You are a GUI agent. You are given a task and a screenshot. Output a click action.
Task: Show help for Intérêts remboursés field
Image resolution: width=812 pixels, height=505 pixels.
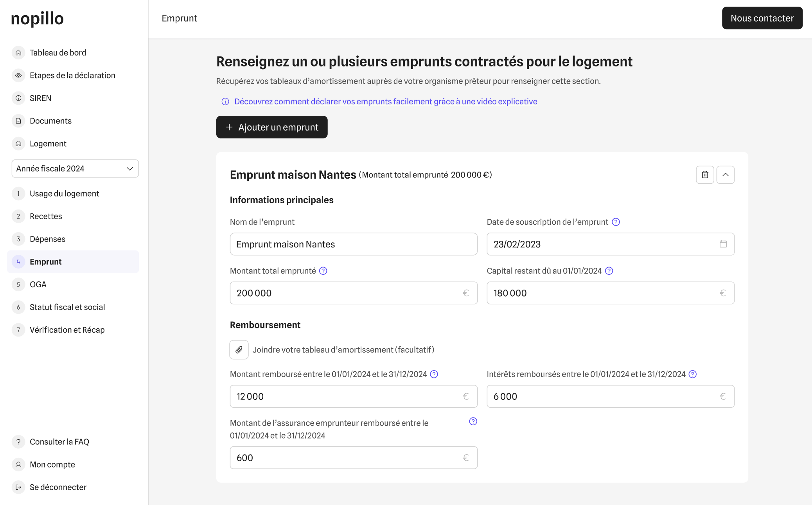(x=693, y=374)
